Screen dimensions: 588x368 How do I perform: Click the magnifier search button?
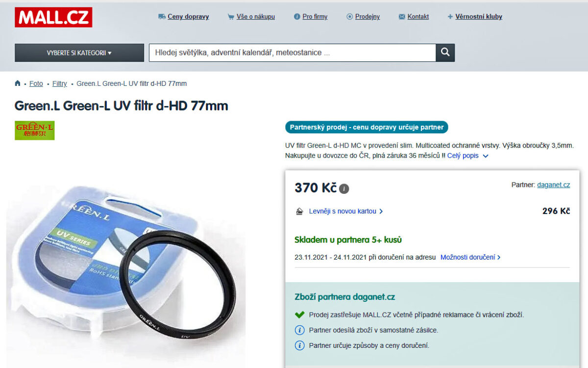445,53
